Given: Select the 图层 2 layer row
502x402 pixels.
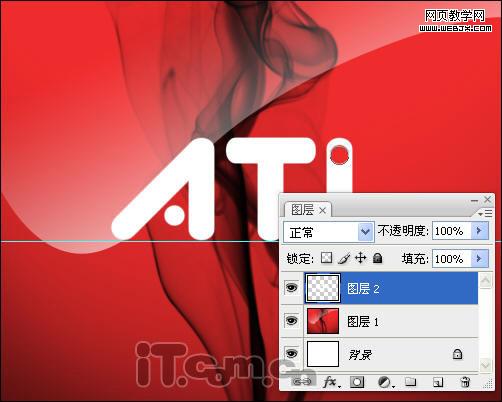Looking at the screenshot, I should [380, 288].
